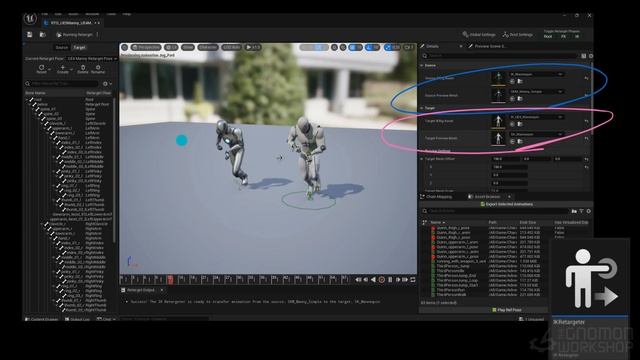Open the Source IK Rig Asset dropdown

(x=536, y=74)
